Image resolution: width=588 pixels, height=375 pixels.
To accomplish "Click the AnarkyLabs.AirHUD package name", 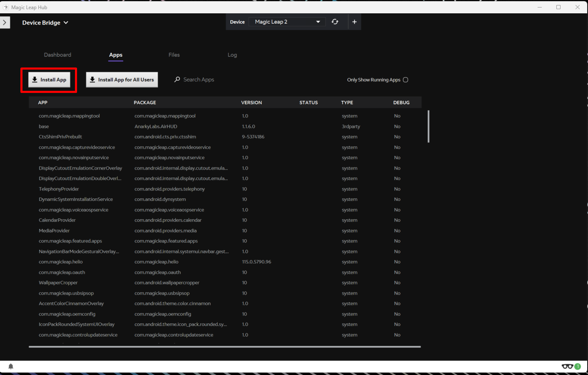I will (156, 126).
